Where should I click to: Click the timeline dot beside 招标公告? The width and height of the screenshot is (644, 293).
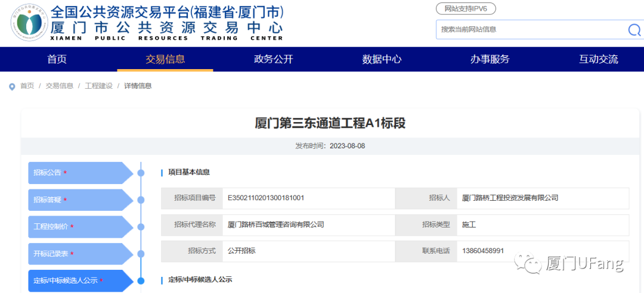(x=141, y=173)
